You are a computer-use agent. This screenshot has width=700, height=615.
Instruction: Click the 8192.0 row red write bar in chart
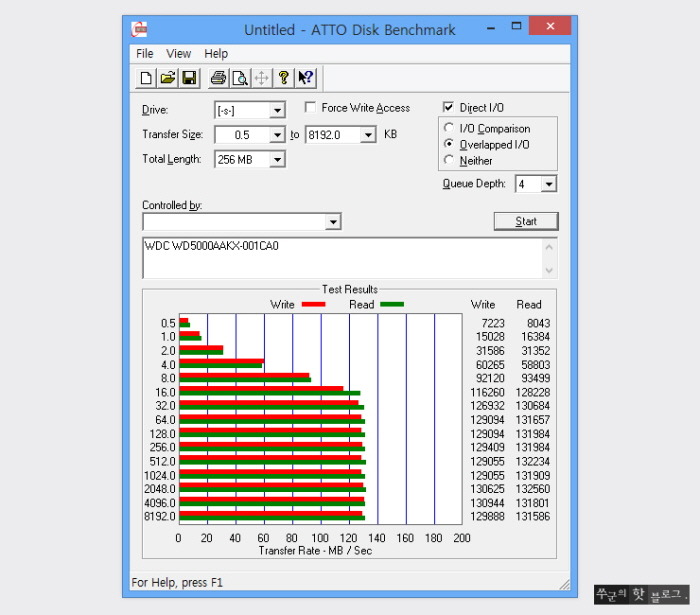271,514
